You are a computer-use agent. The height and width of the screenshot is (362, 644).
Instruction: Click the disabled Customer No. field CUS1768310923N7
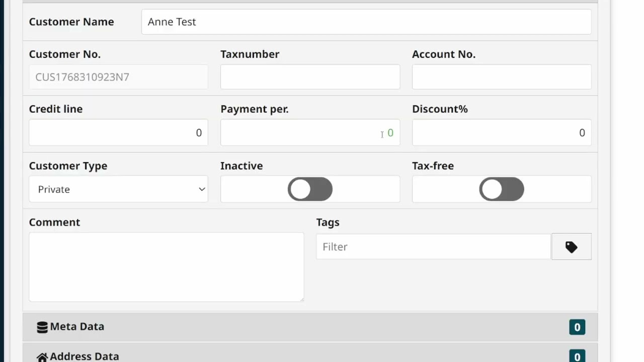click(118, 77)
